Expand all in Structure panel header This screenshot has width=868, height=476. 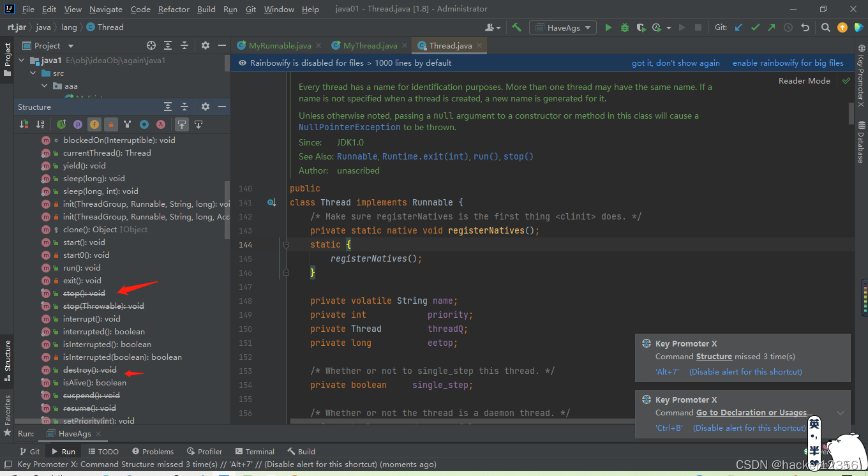[168, 107]
